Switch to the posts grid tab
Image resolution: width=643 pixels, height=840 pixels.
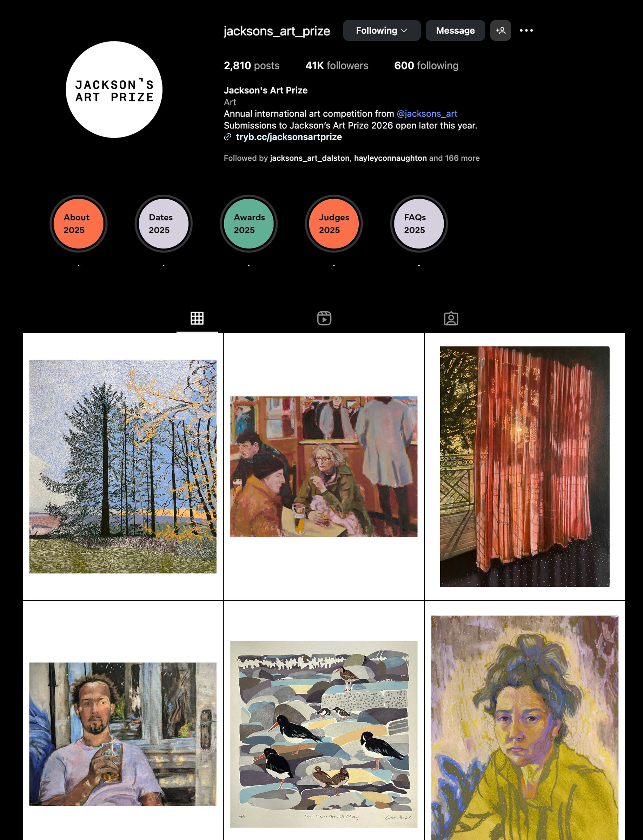click(197, 318)
